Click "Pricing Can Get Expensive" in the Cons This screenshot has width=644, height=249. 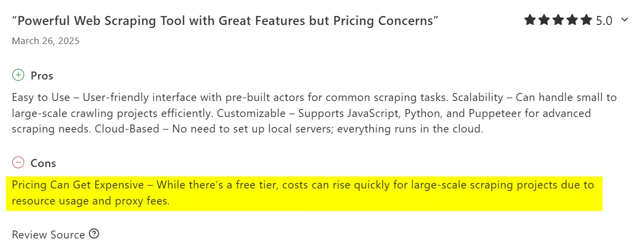tap(78, 185)
